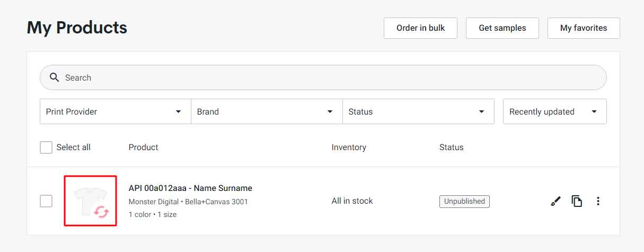The height and width of the screenshot is (252, 644).
Task: Click the red sync arrows on thumbnail
Action: pos(101,212)
